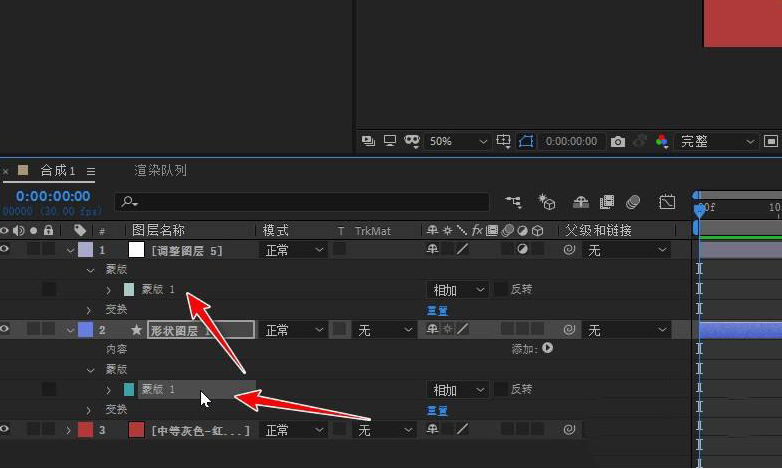
Task: Enable the motion blur icon in timeline toolbar
Action: [x=633, y=202]
